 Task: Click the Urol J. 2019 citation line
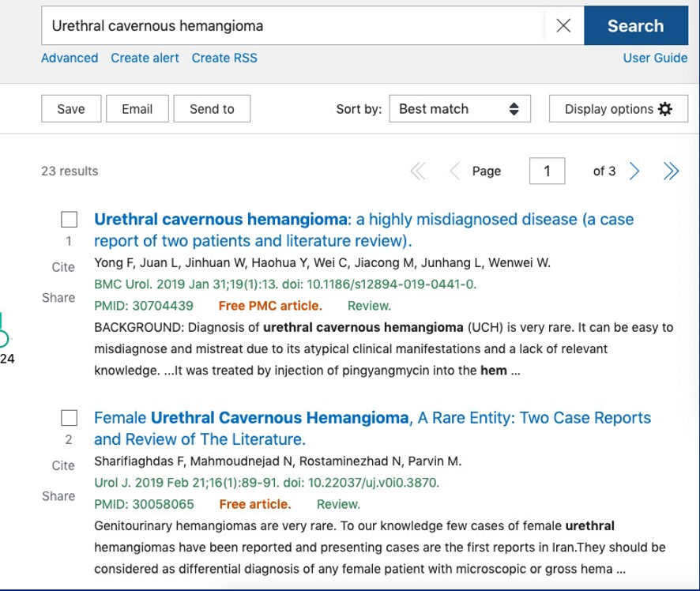267,483
